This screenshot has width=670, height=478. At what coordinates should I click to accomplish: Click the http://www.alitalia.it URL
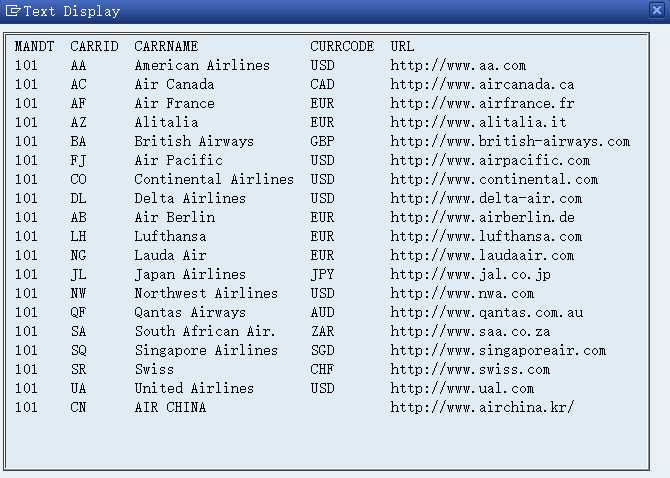click(478, 122)
